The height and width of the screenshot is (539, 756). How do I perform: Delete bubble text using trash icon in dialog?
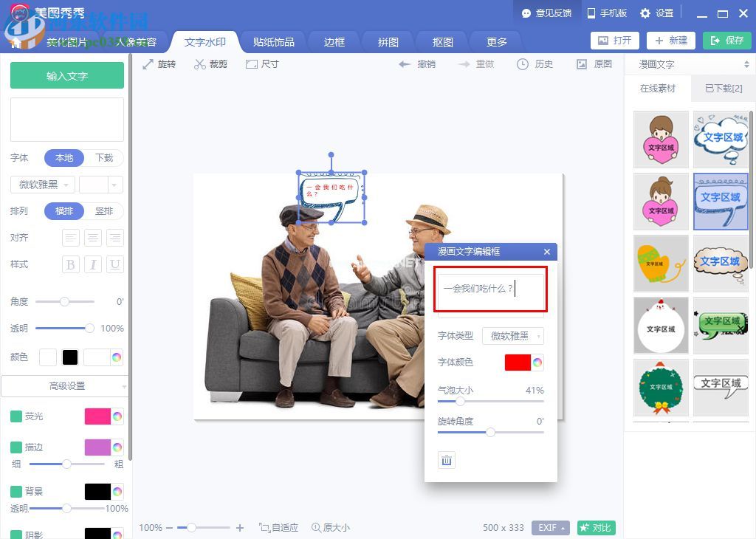click(x=446, y=459)
